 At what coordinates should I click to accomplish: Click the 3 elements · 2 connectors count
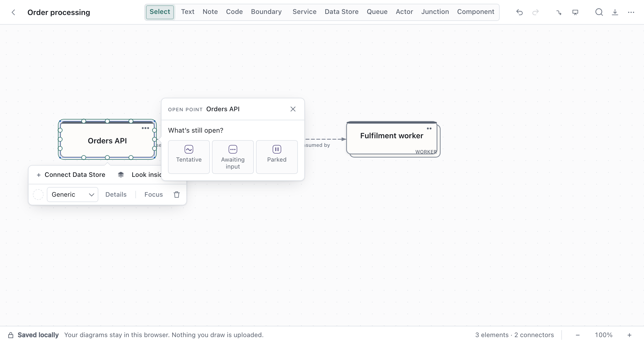514,335
